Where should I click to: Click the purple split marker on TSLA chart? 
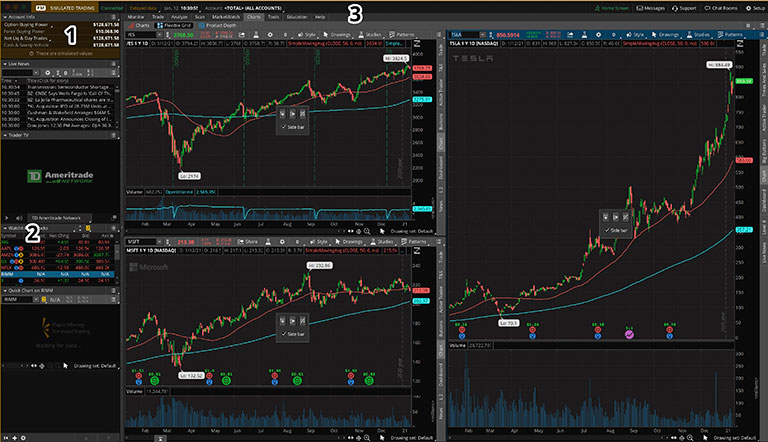point(629,334)
